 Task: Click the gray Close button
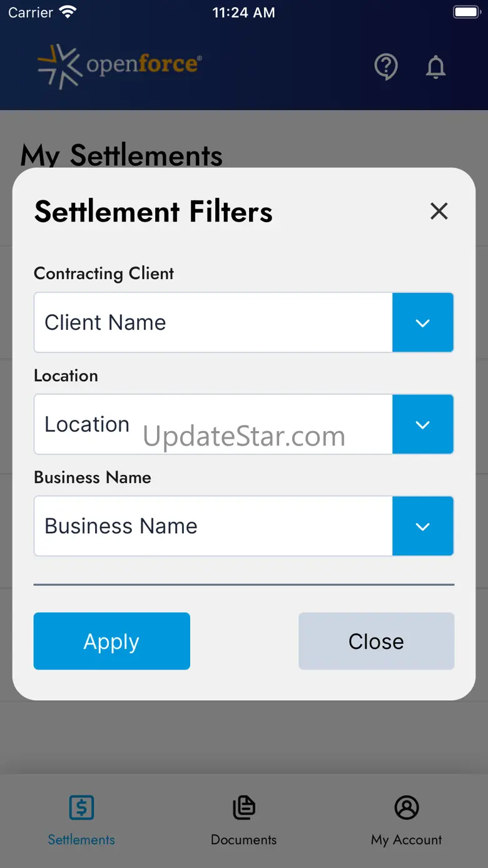[377, 641]
